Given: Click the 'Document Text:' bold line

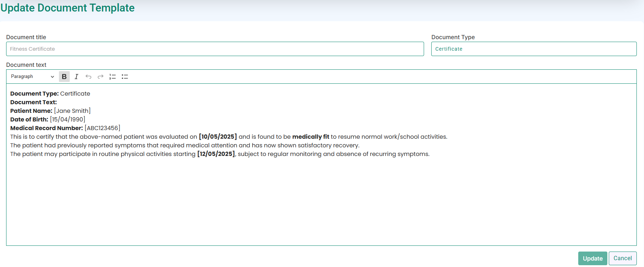Looking at the screenshot, I should (33, 102).
